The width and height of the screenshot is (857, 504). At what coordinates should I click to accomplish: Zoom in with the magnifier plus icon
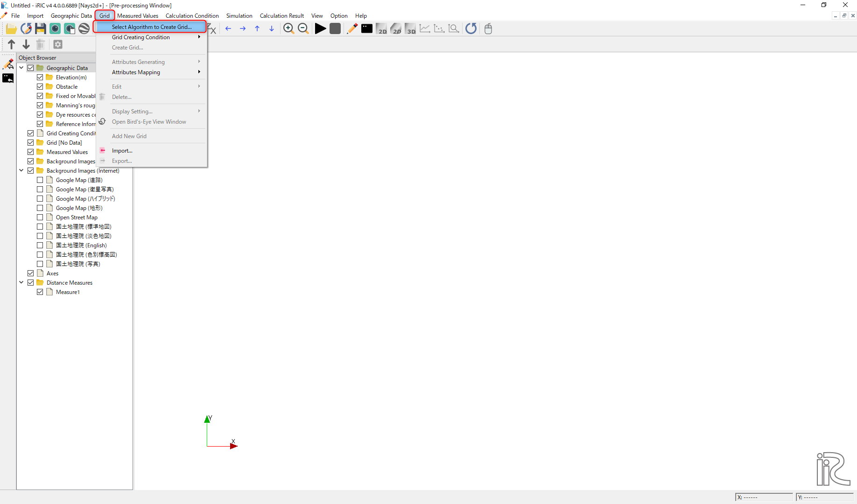(288, 29)
